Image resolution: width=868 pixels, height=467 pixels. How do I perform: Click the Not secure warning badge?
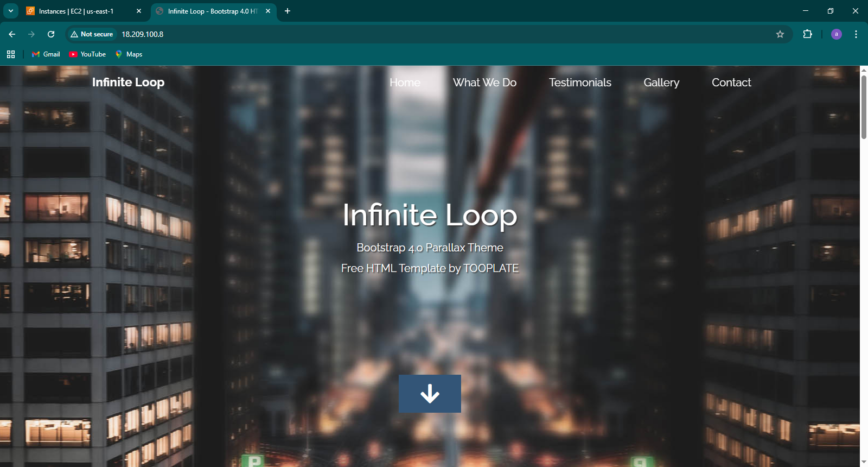pos(92,34)
